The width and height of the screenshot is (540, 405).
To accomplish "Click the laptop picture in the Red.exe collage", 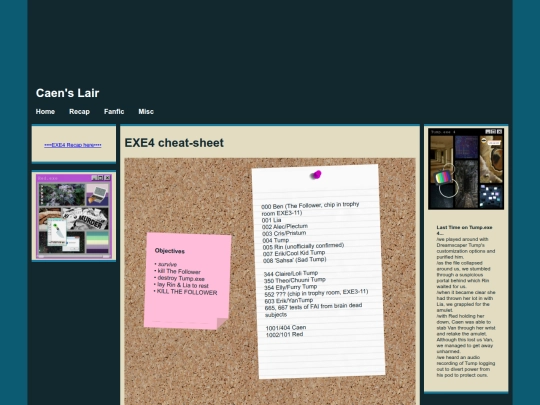I will pos(97,195).
